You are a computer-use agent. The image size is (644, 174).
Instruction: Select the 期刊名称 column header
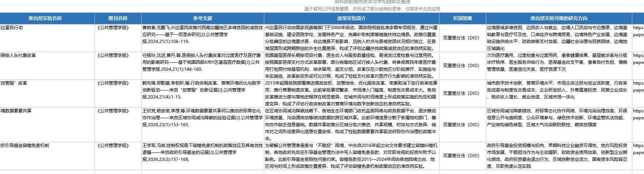coord(118,18)
